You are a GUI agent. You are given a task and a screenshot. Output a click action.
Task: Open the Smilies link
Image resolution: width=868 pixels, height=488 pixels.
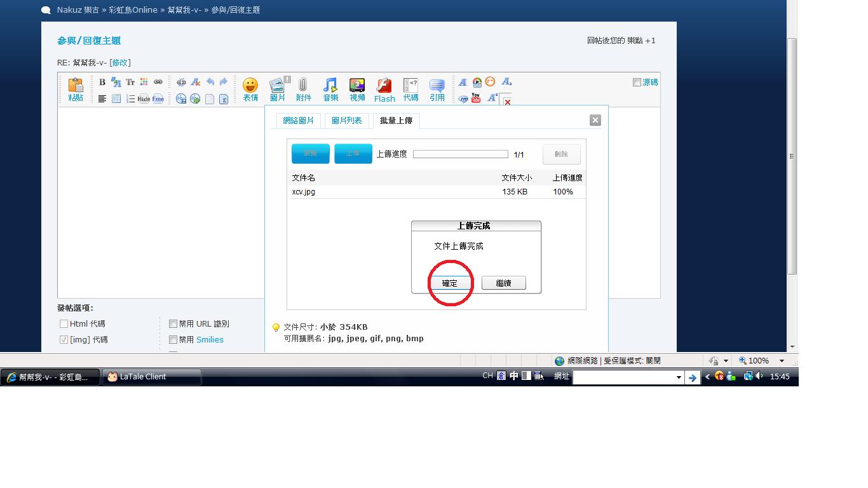(210, 340)
